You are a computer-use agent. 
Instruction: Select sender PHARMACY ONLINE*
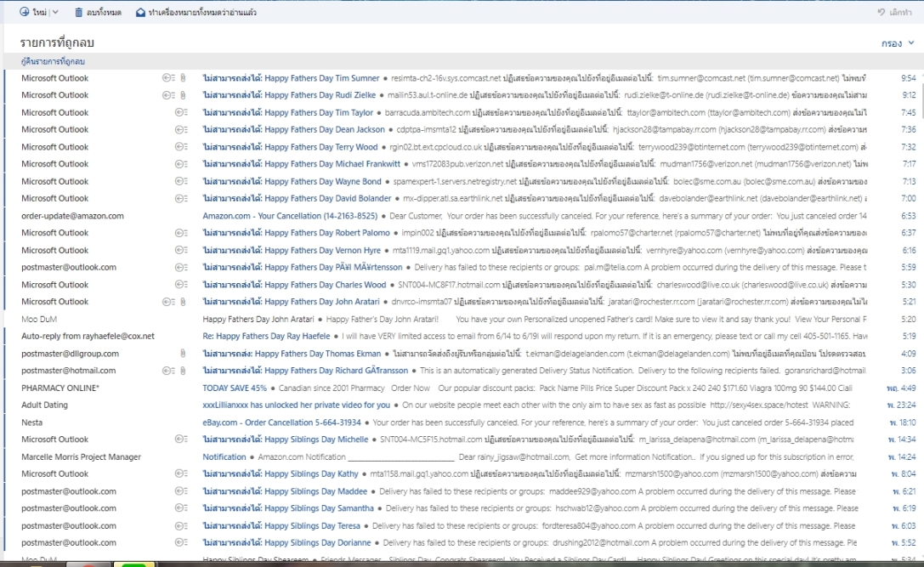(x=60, y=388)
